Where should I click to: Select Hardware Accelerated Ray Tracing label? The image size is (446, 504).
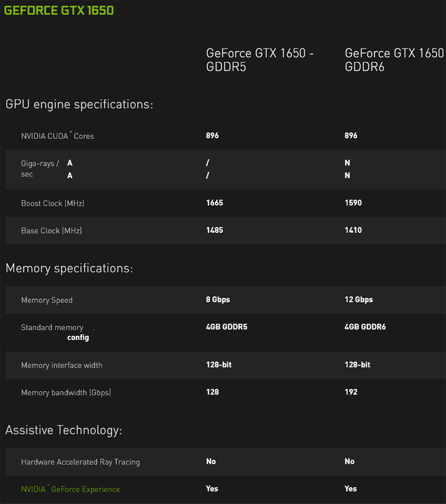pyautogui.click(x=81, y=462)
